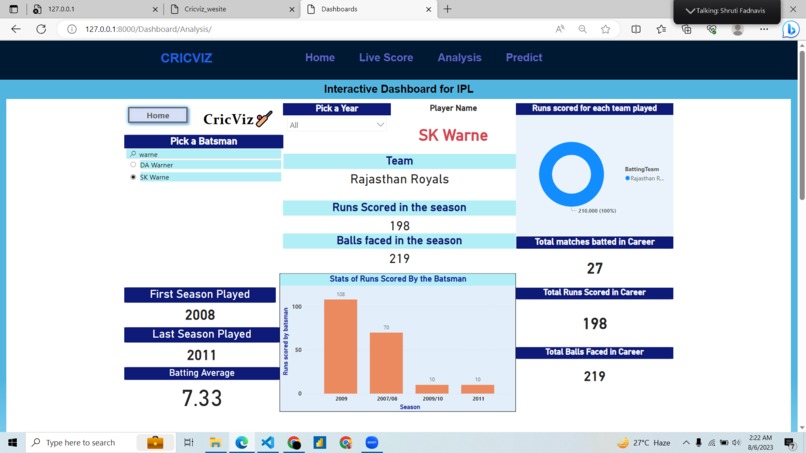Open the Live Score nav item
This screenshot has height=453, width=806.
pyautogui.click(x=386, y=58)
